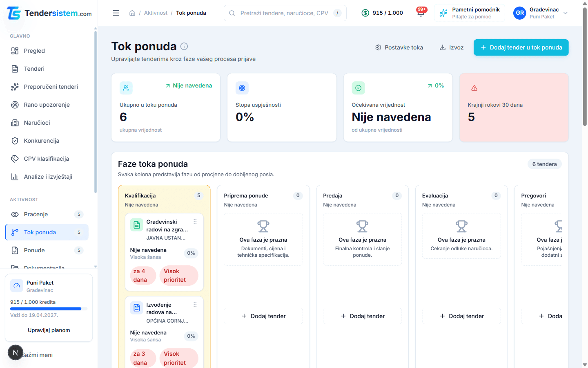The image size is (588, 368).
Task: Click the info icon beside Tok ponuda title
Action: pyautogui.click(x=184, y=46)
